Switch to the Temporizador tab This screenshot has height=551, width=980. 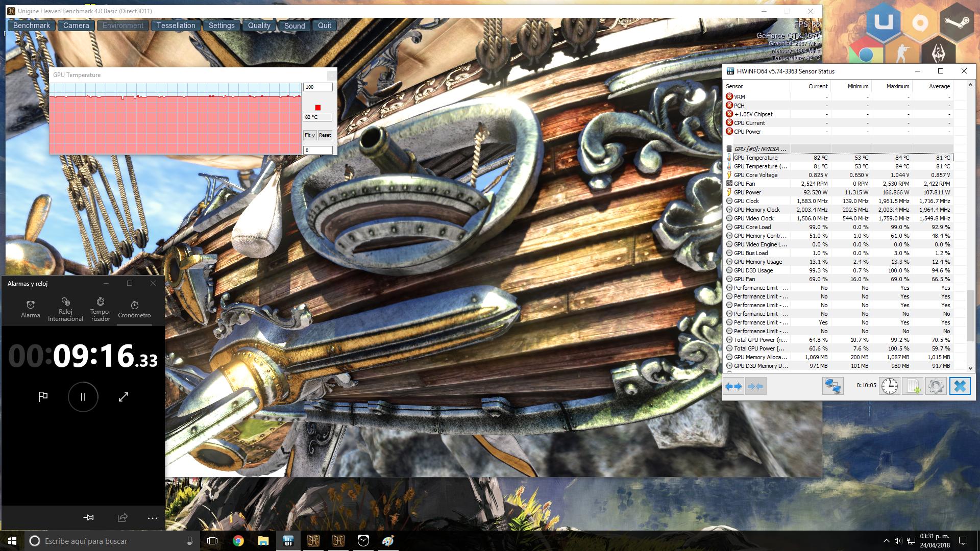click(101, 310)
